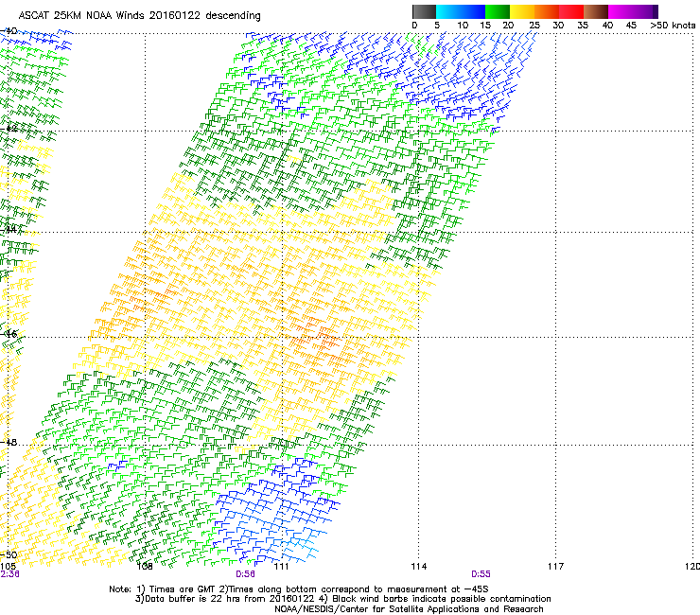Click the note about times being GMT
This screenshot has height=615, width=700.
[299, 589]
